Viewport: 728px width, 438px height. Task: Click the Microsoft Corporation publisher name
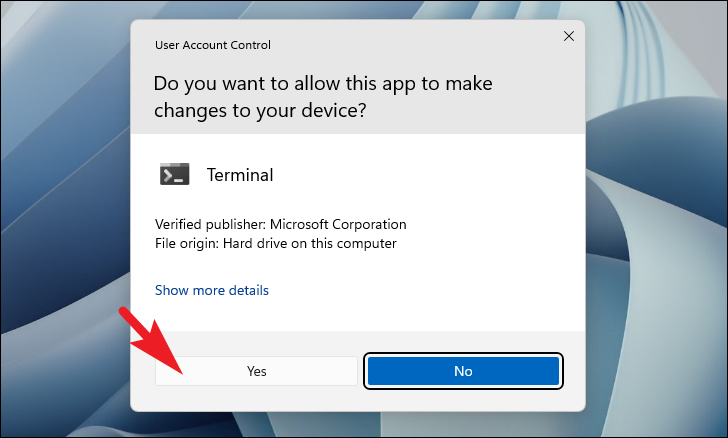click(x=338, y=224)
